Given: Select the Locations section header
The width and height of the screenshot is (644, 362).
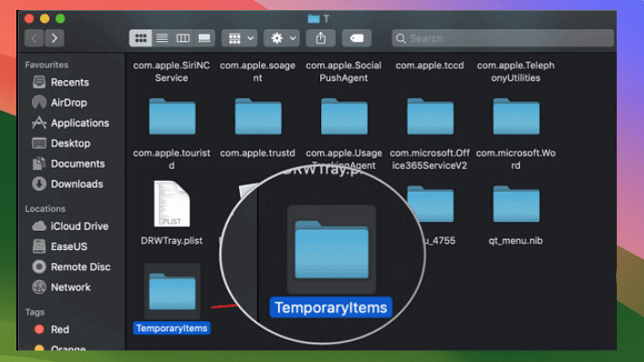Looking at the screenshot, I should (45, 209).
